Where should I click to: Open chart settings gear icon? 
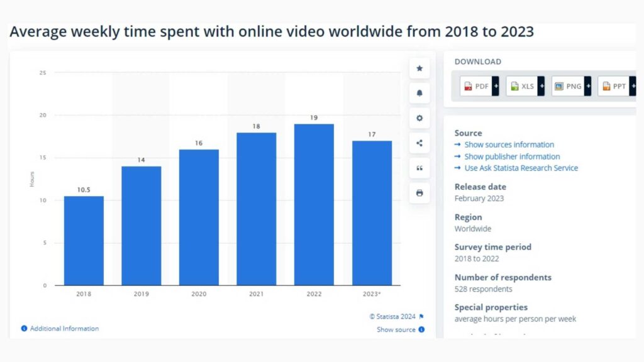click(419, 118)
